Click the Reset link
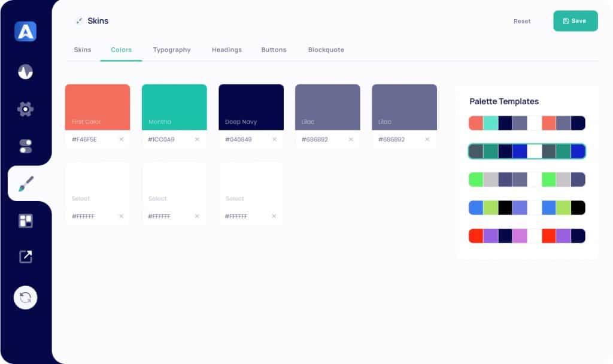 point(522,21)
